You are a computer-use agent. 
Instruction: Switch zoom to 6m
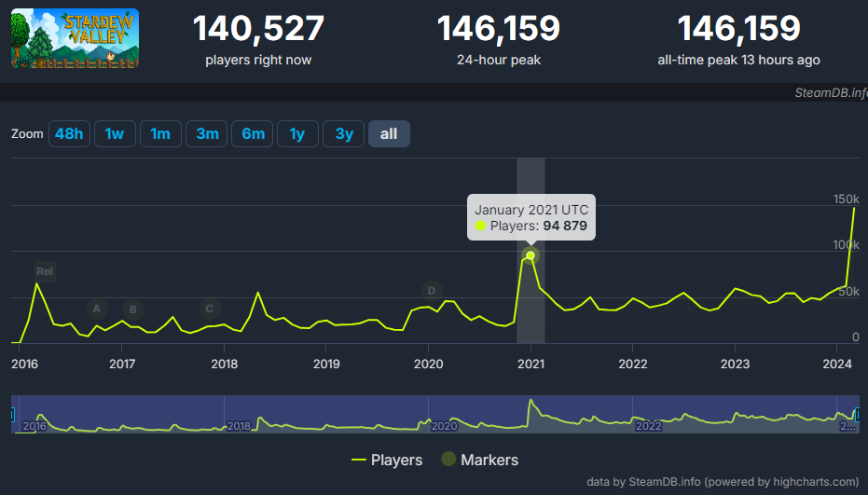pos(253,134)
